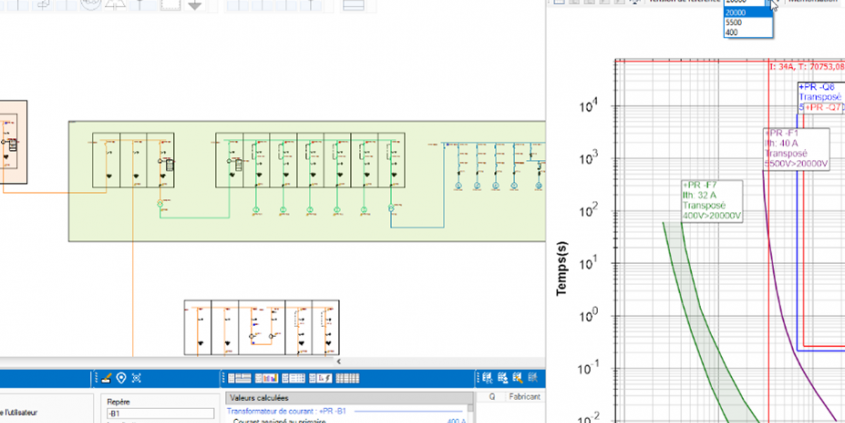Click the +PR -F7 curve label
This screenshot has height=423, width=845.
click(712, 200)
